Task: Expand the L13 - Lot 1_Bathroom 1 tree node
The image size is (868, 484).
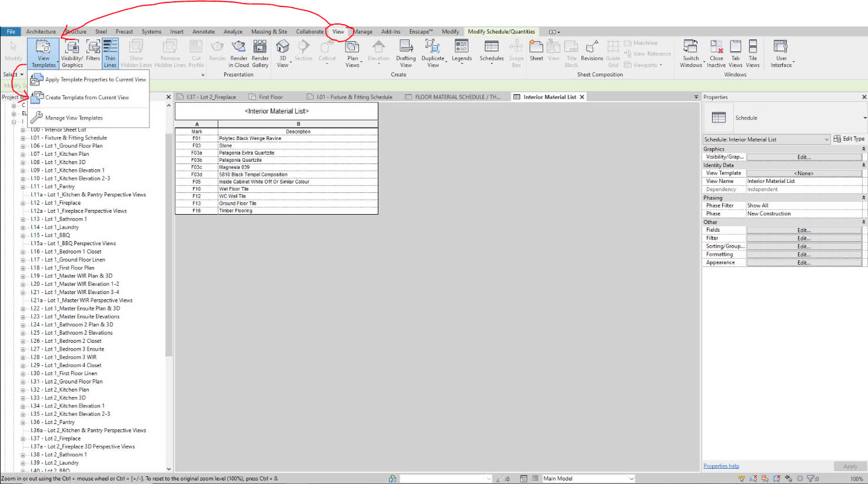Action: 23,219
